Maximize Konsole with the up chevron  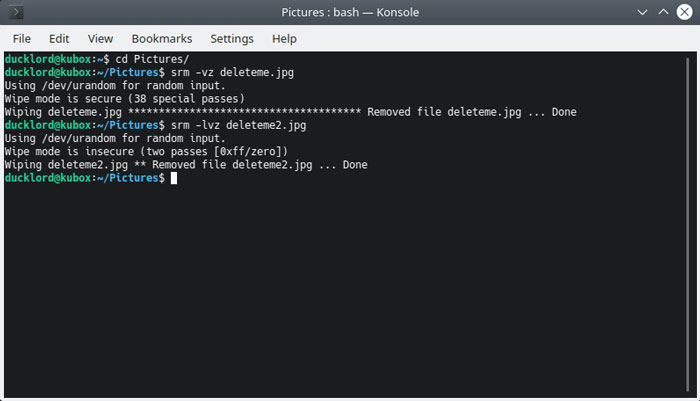(x=663, y=12)
